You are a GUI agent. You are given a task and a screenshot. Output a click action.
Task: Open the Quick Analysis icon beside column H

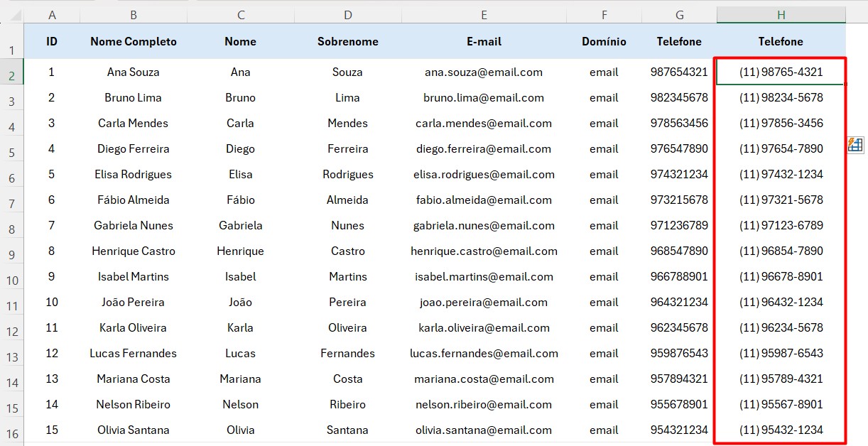(855, 145)
